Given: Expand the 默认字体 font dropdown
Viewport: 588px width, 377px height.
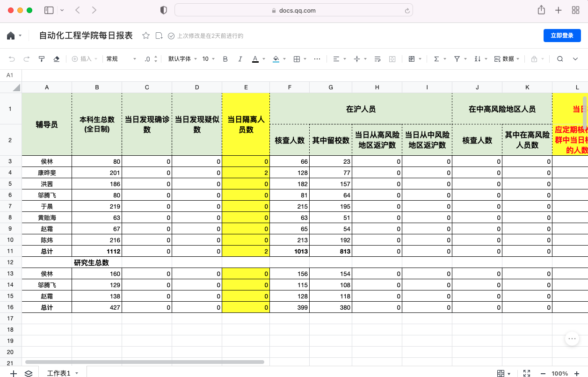Looking at the screenshot, I should pyautogui.click(x=182, y=59).
